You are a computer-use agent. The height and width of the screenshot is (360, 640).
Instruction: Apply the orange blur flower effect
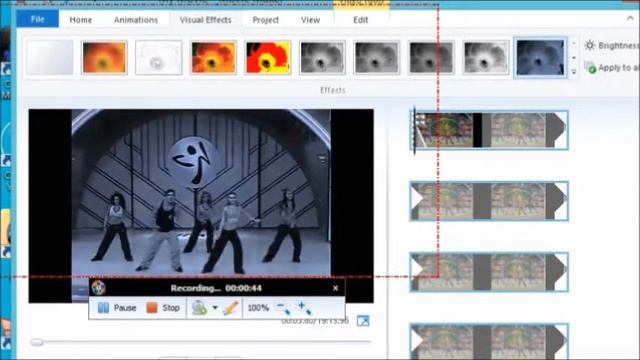click(x=104, y=58)
